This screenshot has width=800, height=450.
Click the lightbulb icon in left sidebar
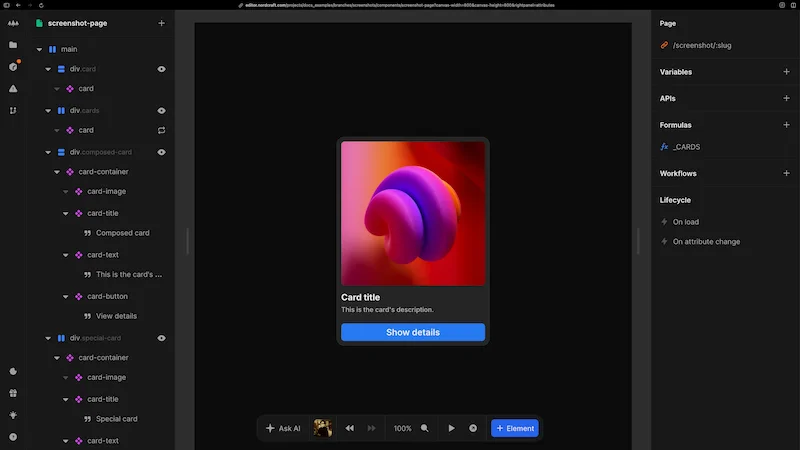coord(13,415)
